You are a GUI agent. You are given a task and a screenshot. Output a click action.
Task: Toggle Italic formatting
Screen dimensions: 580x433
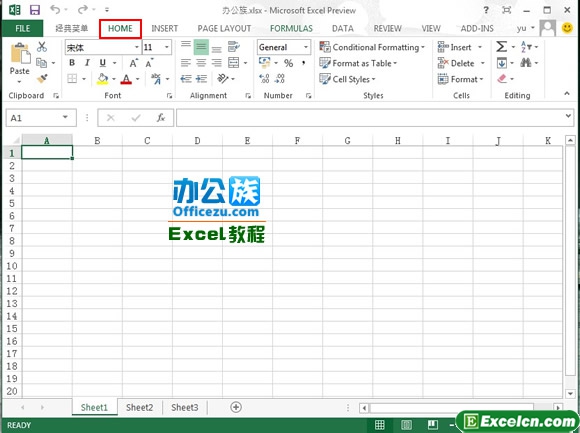(87, 63)
